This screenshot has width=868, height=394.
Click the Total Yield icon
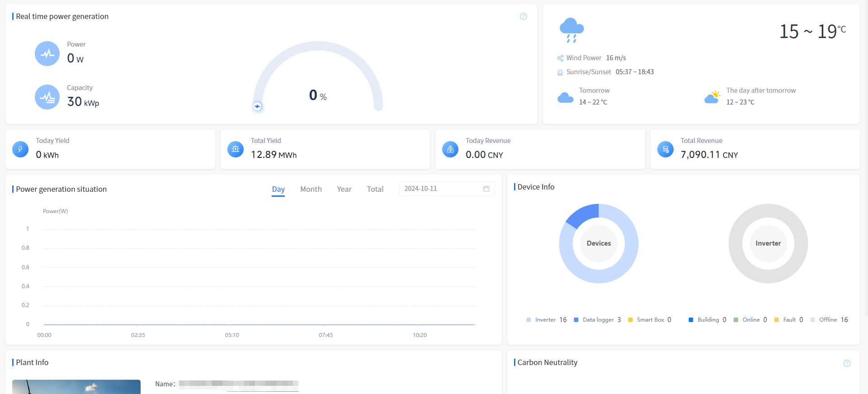(236, 149)
